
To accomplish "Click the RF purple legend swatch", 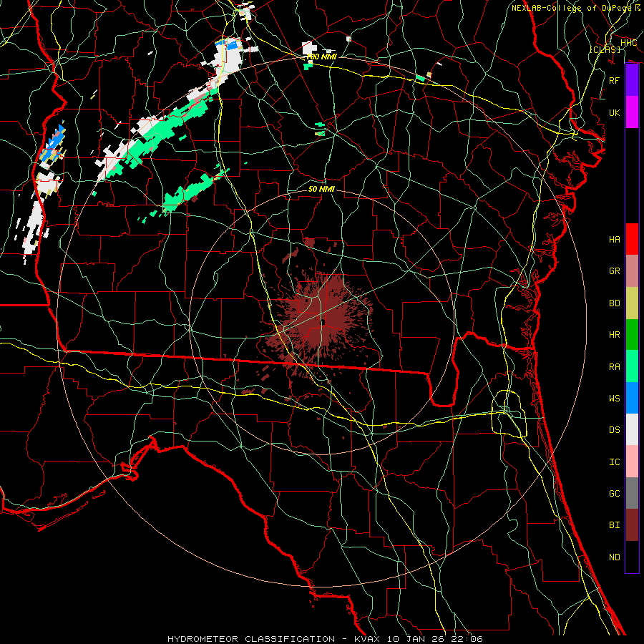I will tap(632, 80).
